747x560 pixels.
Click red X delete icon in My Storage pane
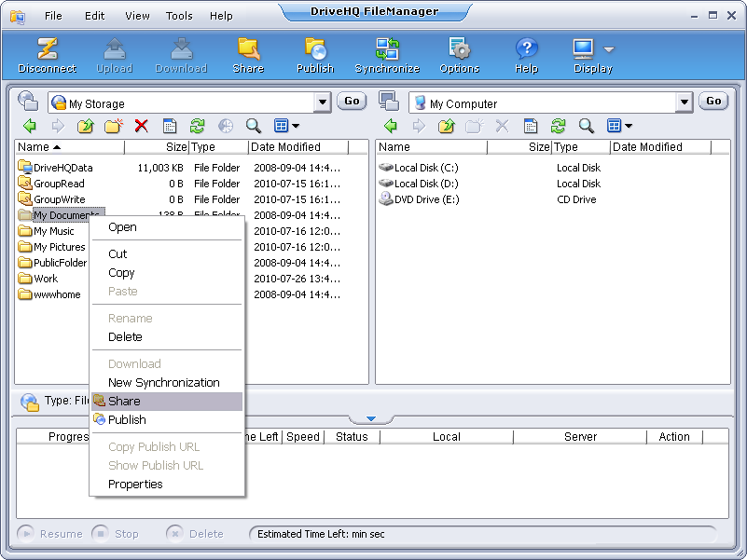[141, 126]
